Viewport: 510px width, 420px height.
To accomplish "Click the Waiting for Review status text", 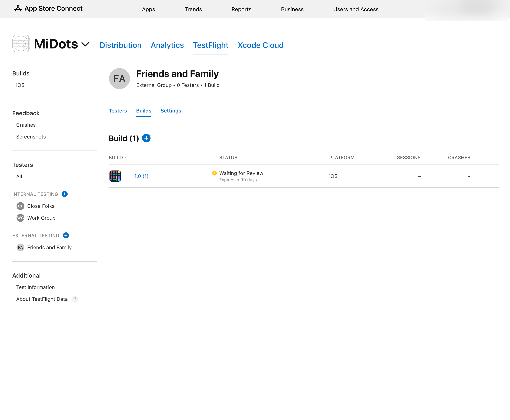I will (x=241, y=173).
